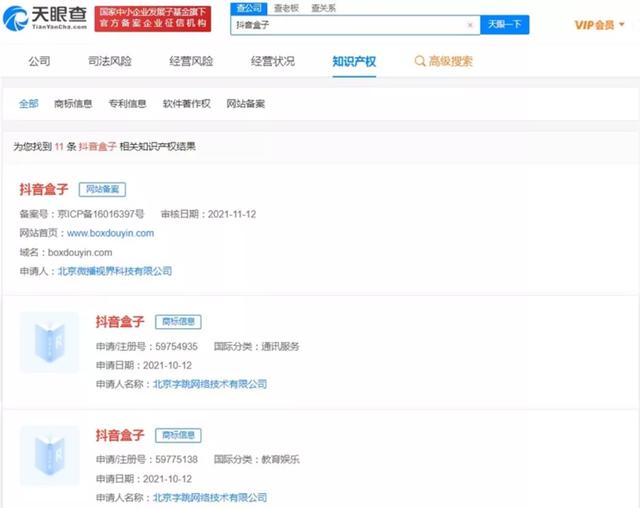
Task: Select the 查老板 search tab
Action: pyautogui.click(x=286, y=8)
